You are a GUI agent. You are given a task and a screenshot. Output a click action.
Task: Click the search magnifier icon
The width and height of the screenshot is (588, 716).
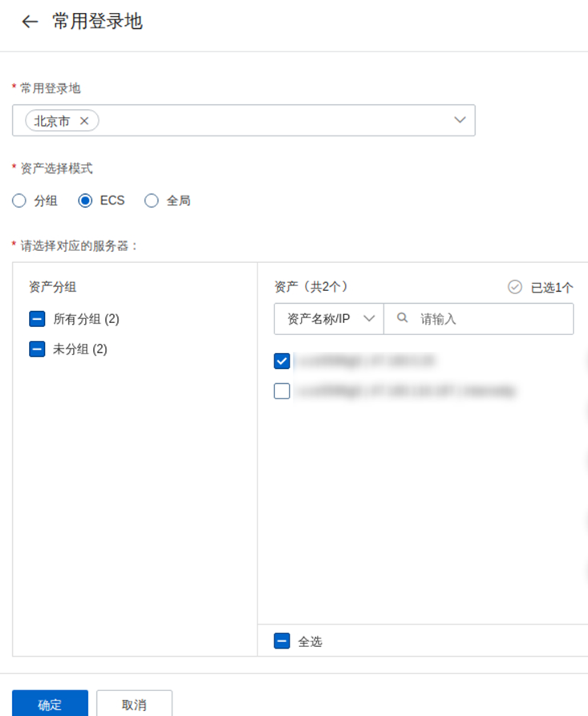(x=402, y=318)
